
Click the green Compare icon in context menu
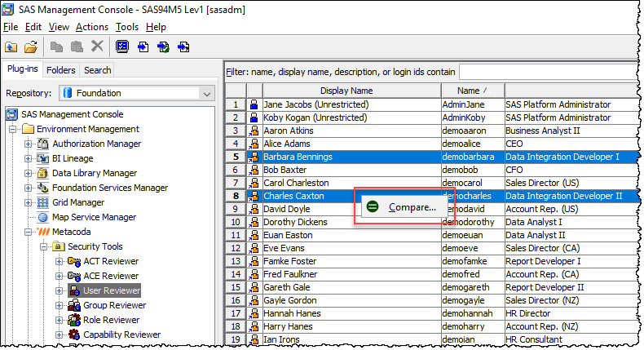coord(373,206)
